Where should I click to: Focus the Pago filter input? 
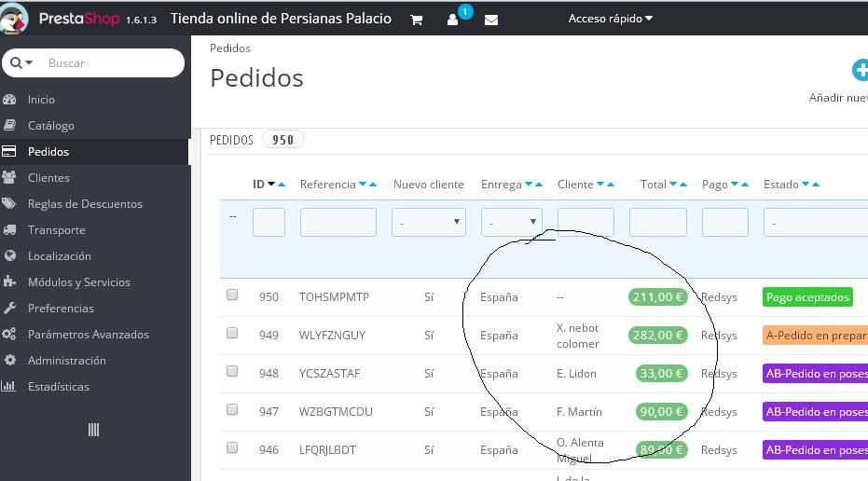pyautogui.click(x=724, y=222)
